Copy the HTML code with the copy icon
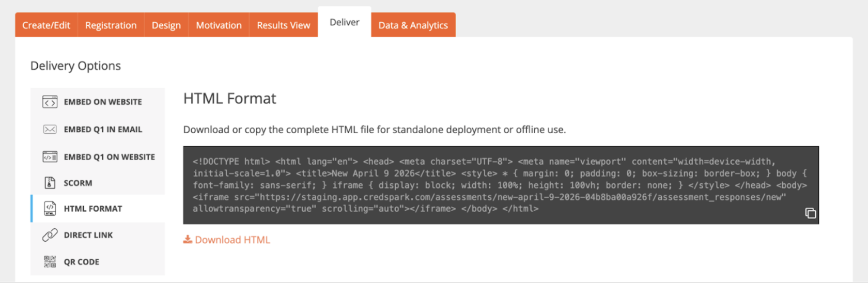 (x=810, y=213)
